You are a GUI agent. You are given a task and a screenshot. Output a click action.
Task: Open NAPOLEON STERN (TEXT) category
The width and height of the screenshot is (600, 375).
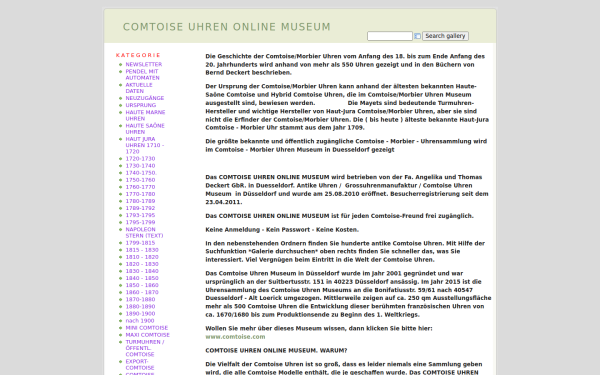tap(144, 233)
